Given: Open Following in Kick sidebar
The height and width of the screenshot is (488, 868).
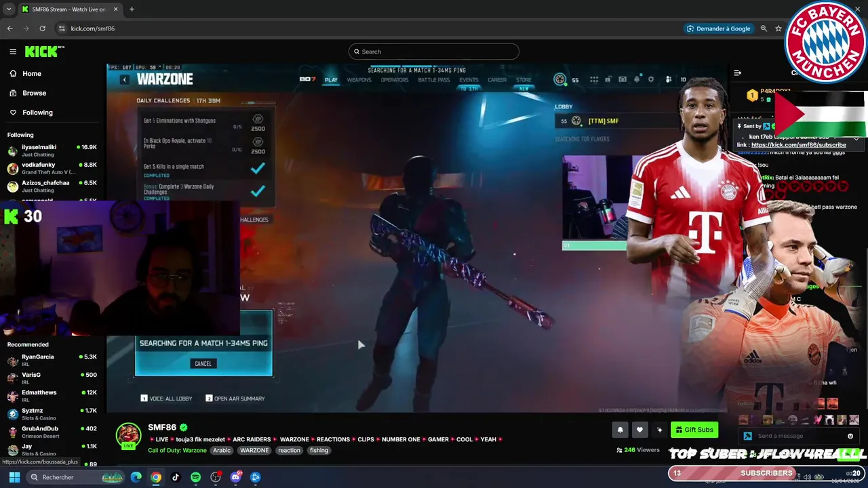Looking at the screenshot, I should [x=37, y=113].
